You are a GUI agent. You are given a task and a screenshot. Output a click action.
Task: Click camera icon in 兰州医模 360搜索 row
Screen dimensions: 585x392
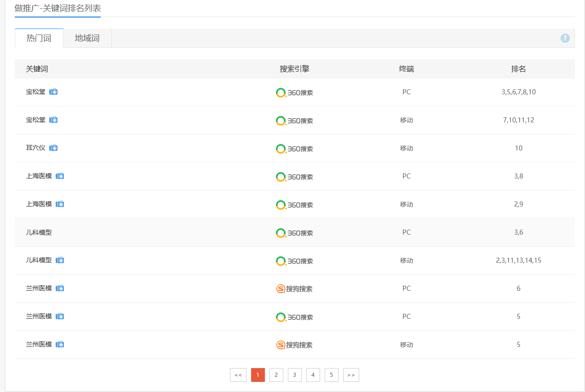click(60, 317)
